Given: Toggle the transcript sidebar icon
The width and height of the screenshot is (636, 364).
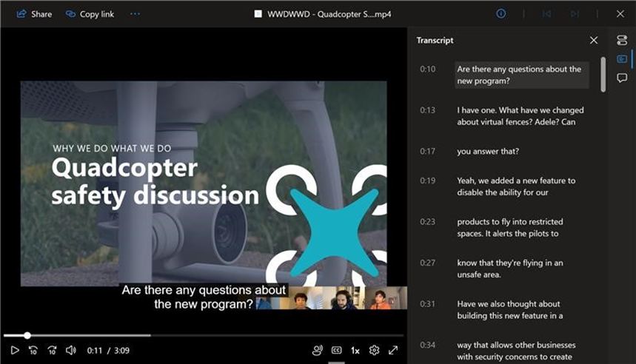Looking at the screenshot, I should [x=622, y=59].
